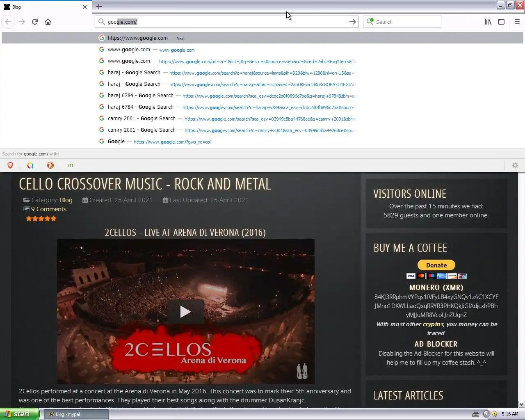
Task: Choose the https://www.google.com Visit suggestion
Action: point(262,38)
